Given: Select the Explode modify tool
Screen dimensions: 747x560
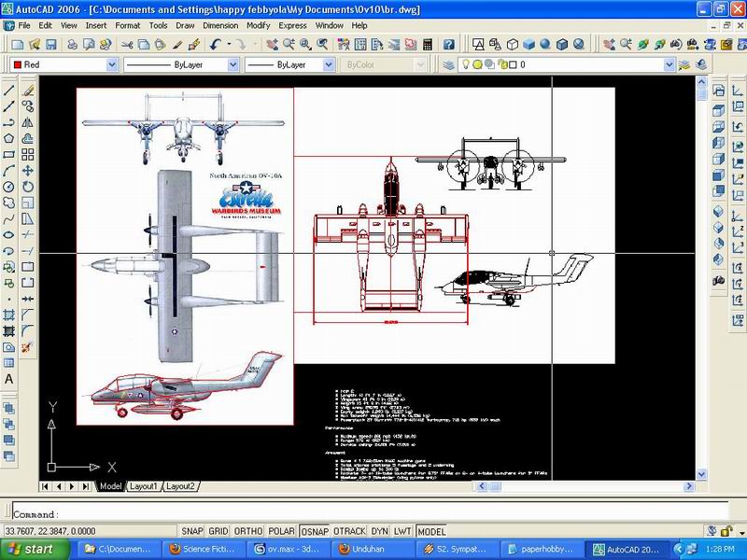Looking at the screenshot, I should click(28, 347).
